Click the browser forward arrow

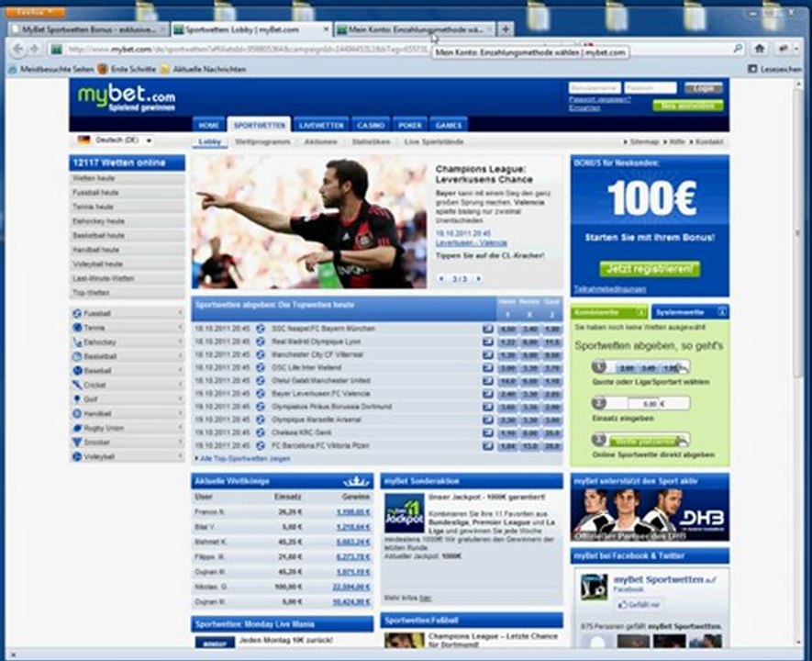point(35,49)
